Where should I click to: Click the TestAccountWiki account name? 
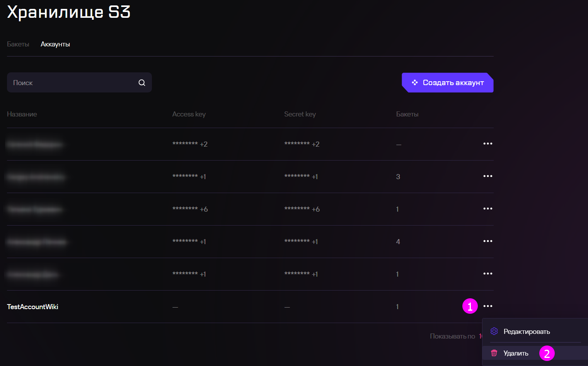click(x=32, y=307)
